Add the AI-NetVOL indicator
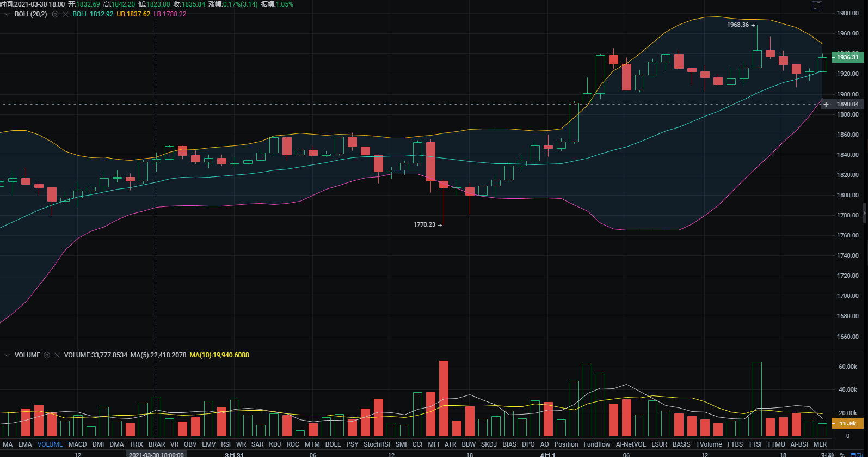 point(631,444)
